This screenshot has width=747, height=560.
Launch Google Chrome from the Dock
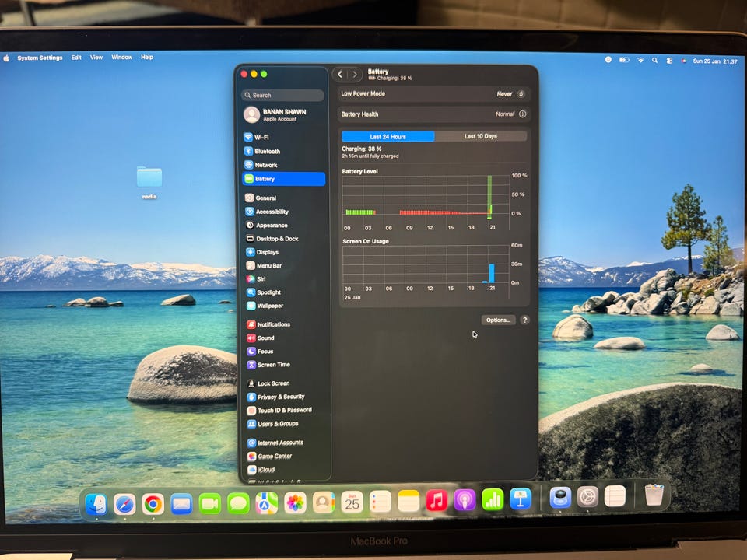pos(153,504)
